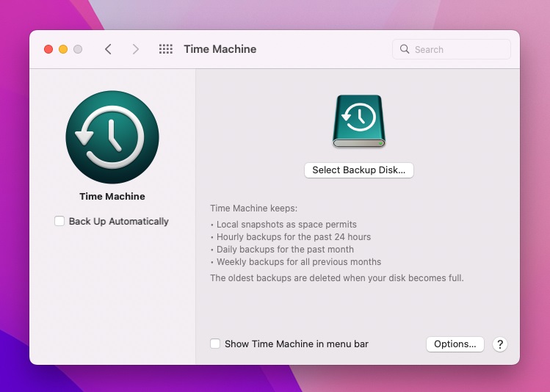Viewport: 550px width, 392px height.
Task: Check Show Time Machine in menu bar
Action: point(215,344)
